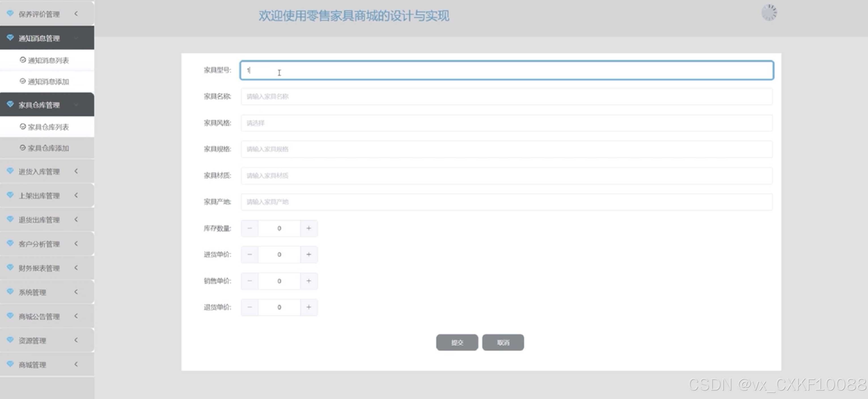This screenshot has height=399, width=868.
Task: Click the minus icon for 进货单价
Action: (250, 254)
